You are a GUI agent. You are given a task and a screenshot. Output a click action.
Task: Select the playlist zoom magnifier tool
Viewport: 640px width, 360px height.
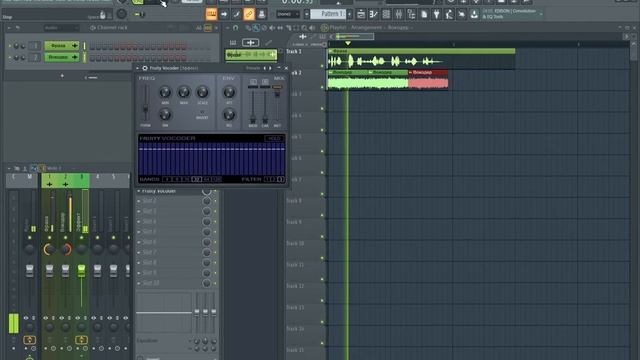[304, 28]
